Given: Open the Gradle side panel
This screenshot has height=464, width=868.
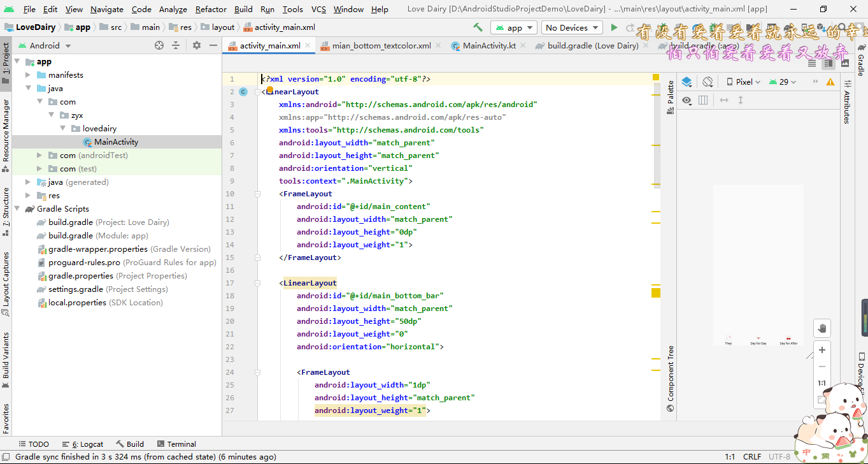Looking at the screenshot, I should coord(860,62).
